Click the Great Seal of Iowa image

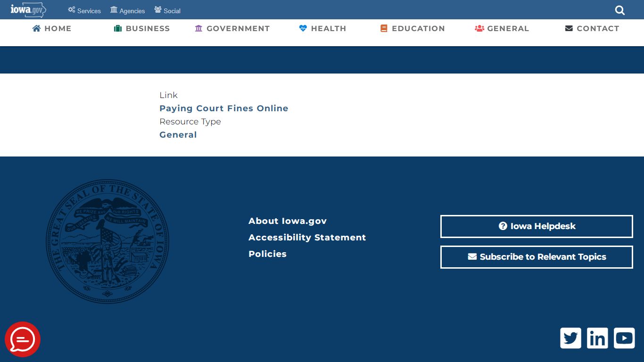pos(107,241)
